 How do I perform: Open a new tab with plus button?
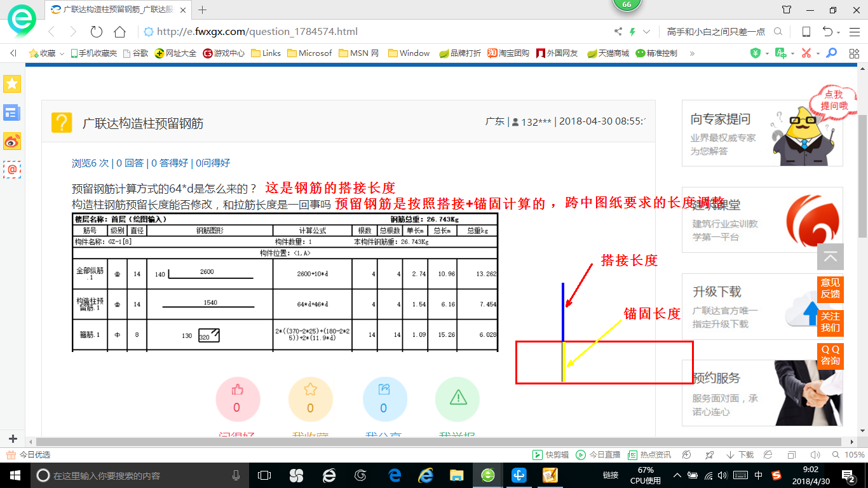pyautogui.click(x=203, y=10)
